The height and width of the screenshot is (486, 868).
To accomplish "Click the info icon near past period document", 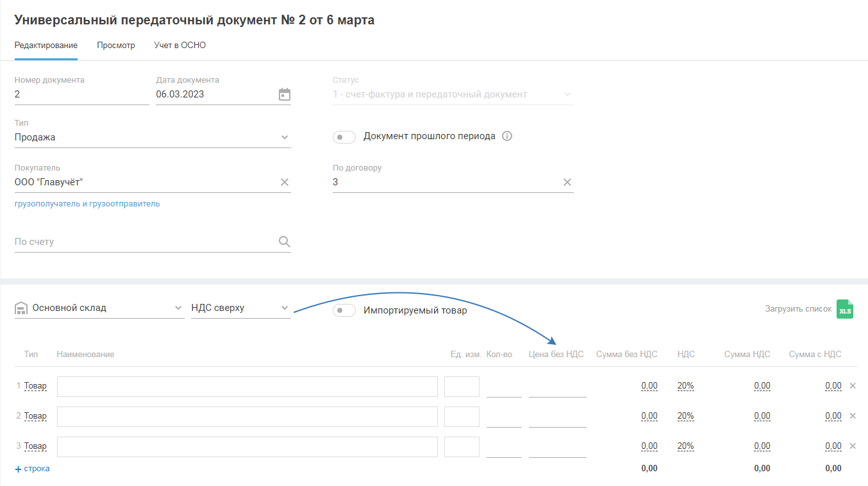I will [507, 137].
